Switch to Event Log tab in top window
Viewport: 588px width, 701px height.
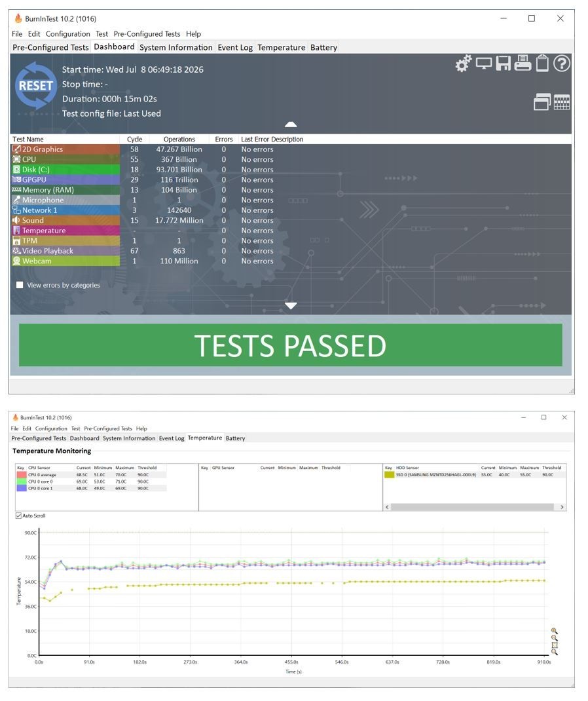pyautogui.click(x=235, y=47)
